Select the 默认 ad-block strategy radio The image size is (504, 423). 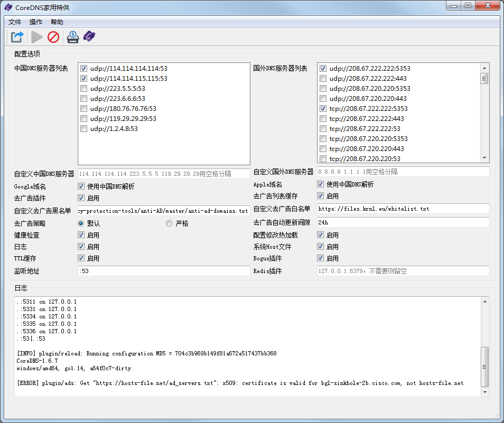(x=81, y=223)
